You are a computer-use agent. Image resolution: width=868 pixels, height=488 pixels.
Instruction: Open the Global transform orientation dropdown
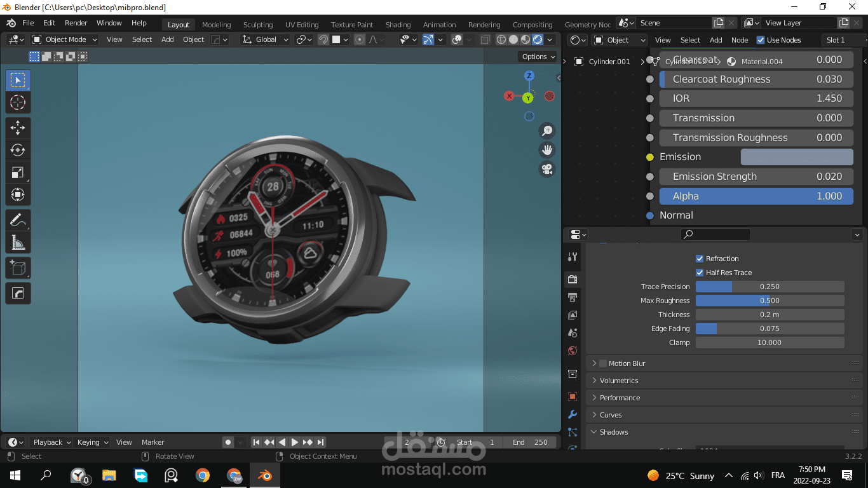click(x=266, y=39)
